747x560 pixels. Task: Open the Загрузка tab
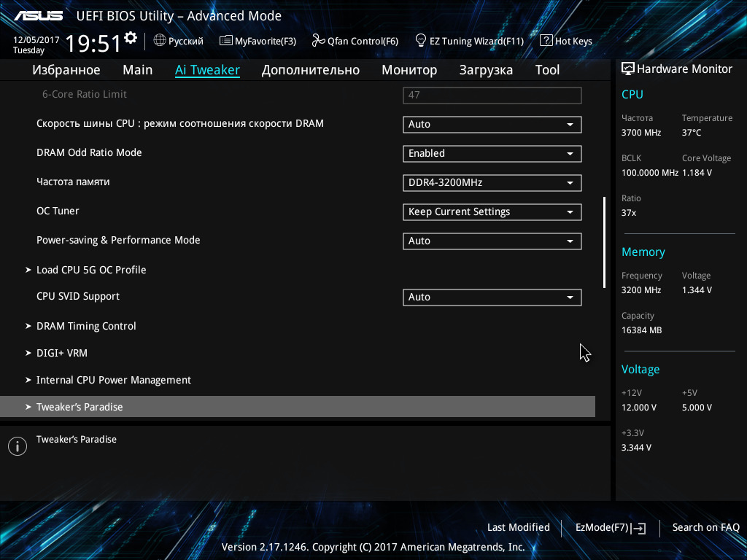click(486, 70)
